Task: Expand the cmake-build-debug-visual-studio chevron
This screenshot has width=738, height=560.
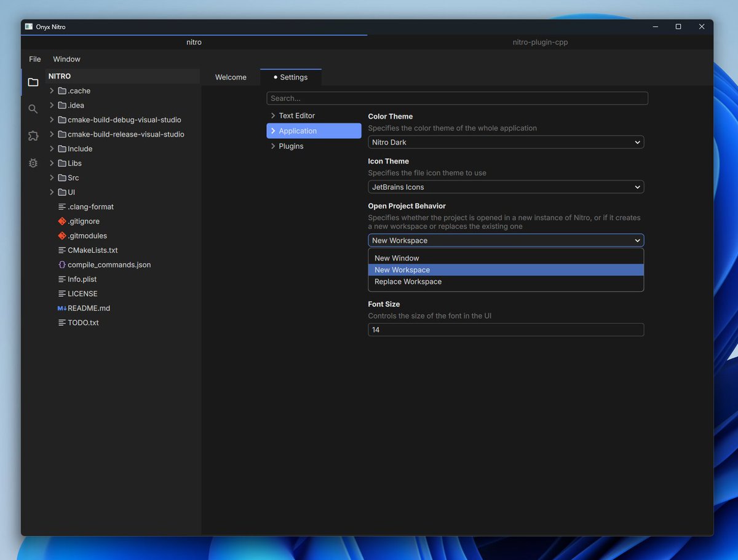Action: (52, 120)
